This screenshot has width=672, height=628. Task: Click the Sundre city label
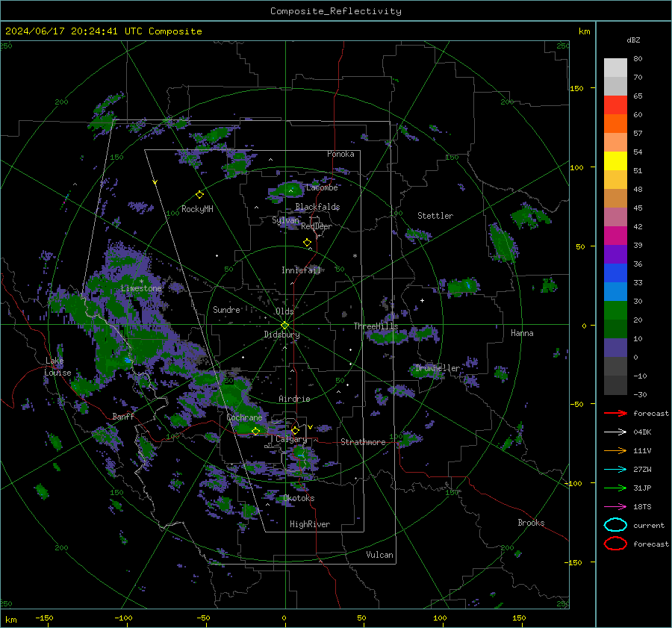(226, 309)
